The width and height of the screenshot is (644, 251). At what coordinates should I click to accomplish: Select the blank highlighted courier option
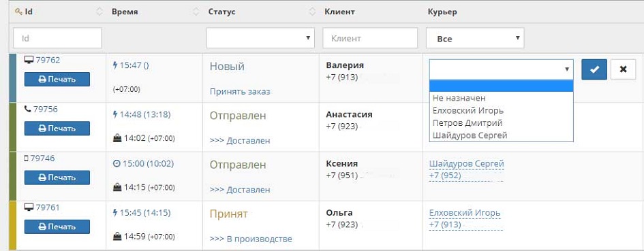501,86
